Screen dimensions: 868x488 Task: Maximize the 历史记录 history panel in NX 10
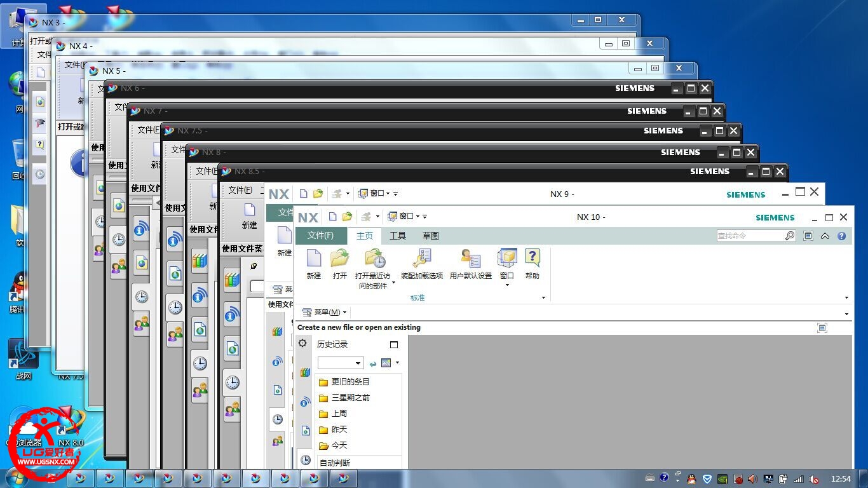(x=394, y=344)
